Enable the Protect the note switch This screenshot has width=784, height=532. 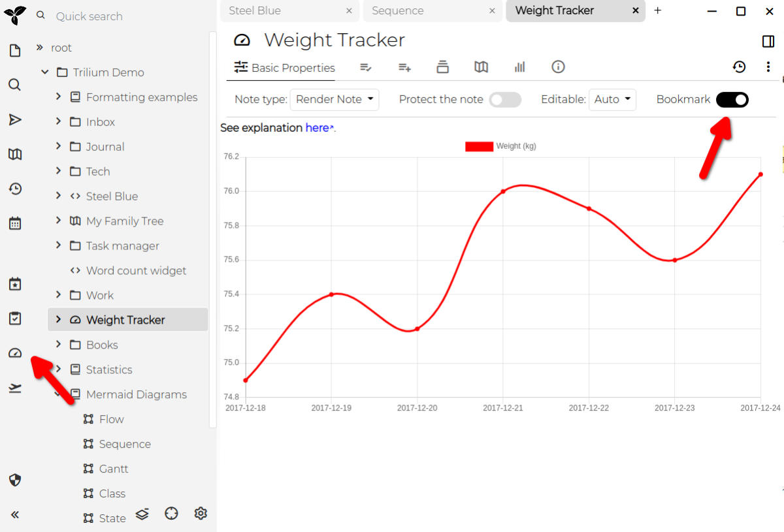click(505, 100)
